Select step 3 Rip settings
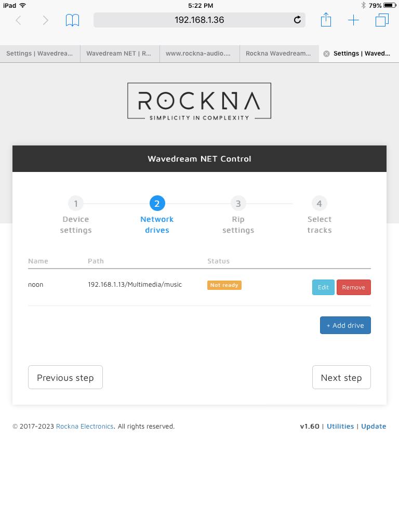399x532 pixels. (x=238, y=215)
